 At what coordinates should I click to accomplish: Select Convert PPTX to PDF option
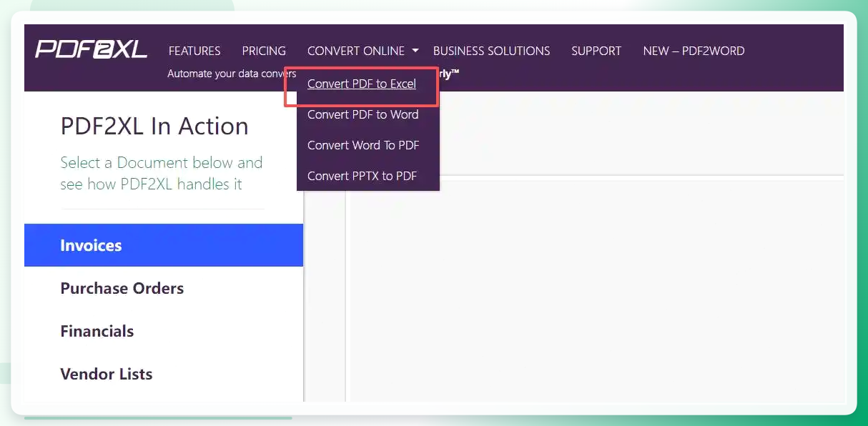[362, 176]
